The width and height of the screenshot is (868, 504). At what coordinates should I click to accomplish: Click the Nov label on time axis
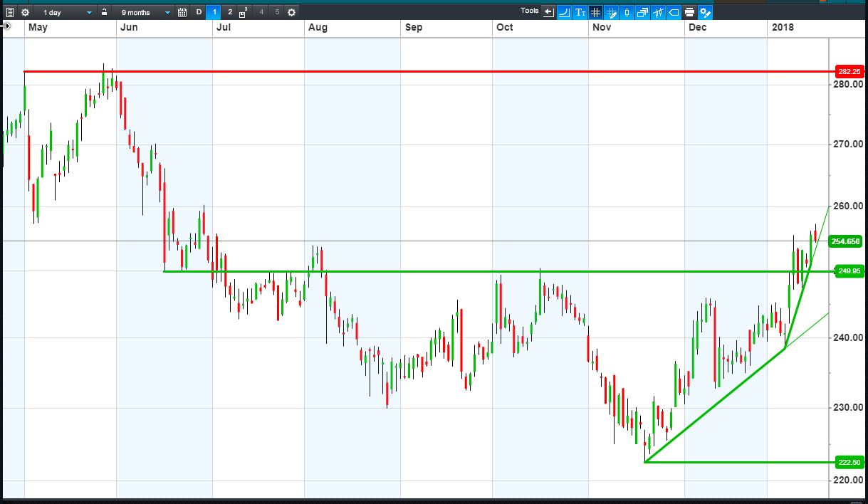[x=602, y=27]
